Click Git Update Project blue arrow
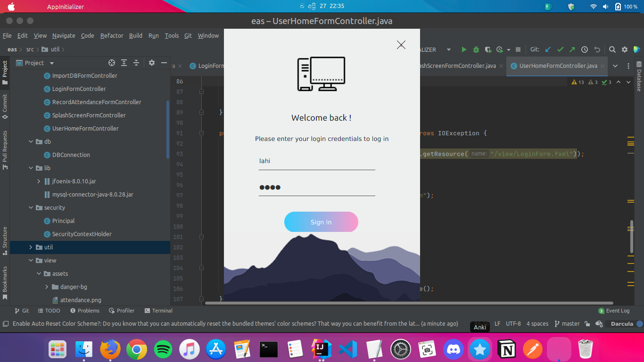The image size is (644, 362). (548, 49)
